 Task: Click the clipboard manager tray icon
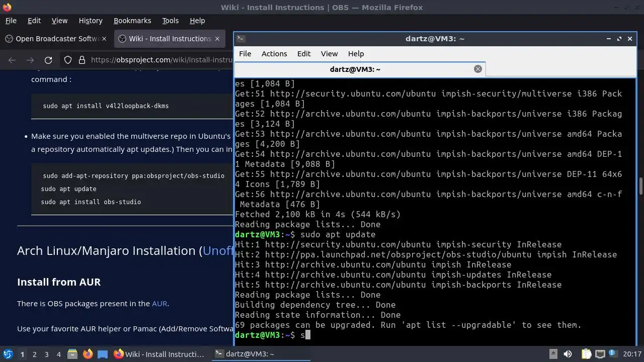point(586,354)
